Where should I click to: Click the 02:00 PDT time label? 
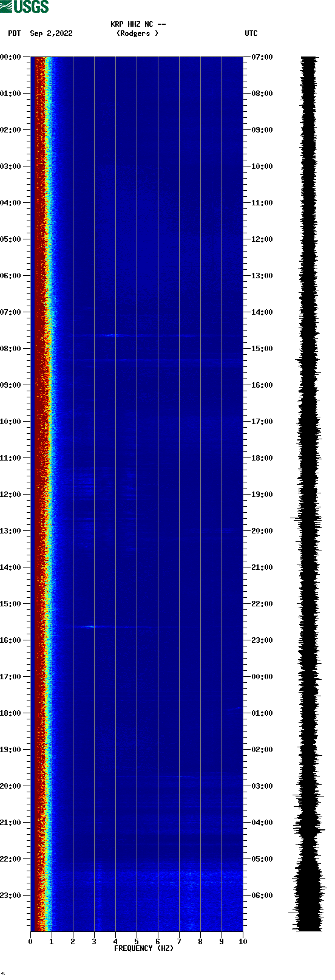[11, 130]
